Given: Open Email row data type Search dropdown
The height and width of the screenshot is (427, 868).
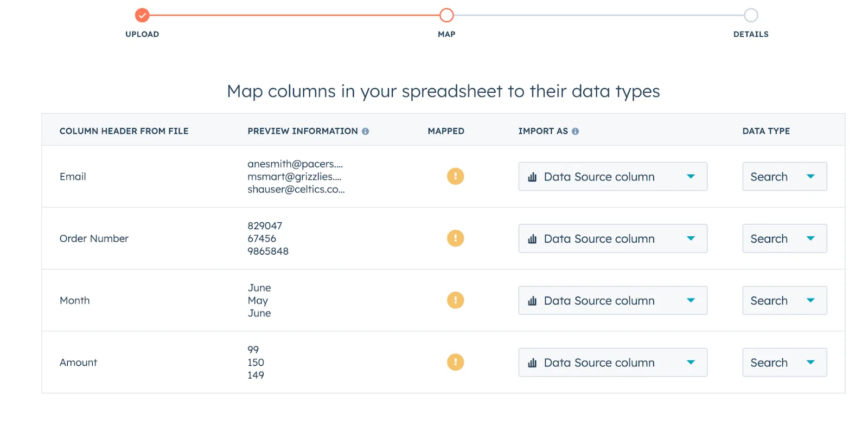Looking at the screenshot, I should pyautogui.click(x=784, y=177).
